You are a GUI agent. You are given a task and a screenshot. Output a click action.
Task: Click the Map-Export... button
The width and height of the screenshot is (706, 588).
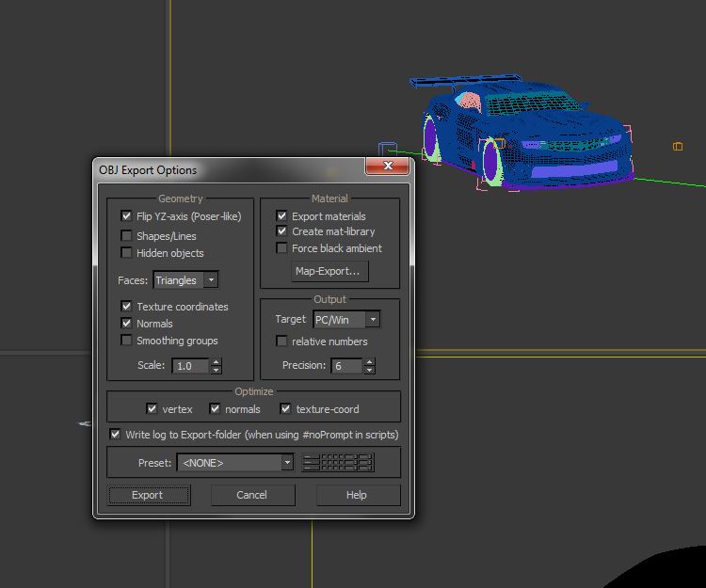[329, 271]
